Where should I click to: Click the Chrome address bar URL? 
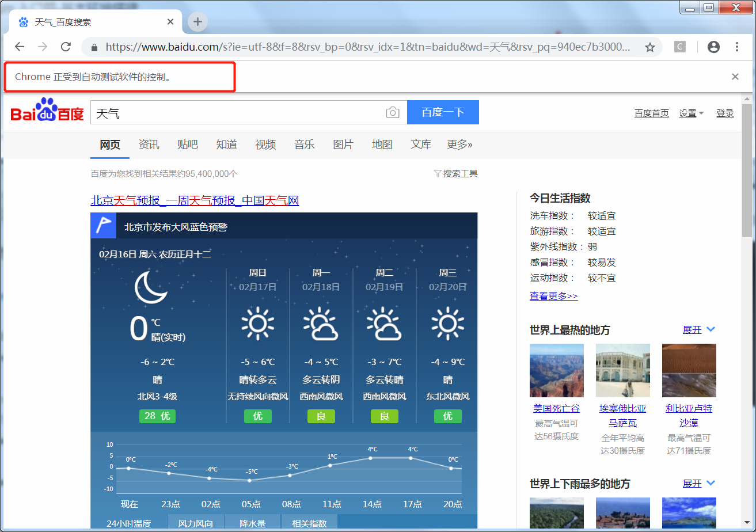coord(368,47)
